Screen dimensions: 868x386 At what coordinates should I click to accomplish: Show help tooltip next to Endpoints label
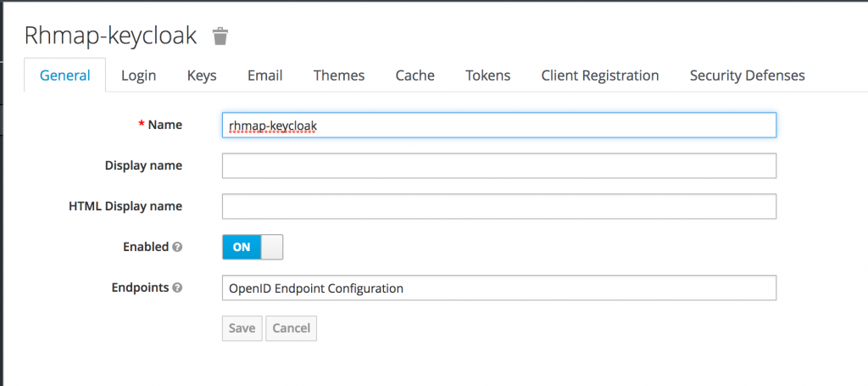click(x=177, y=288)
